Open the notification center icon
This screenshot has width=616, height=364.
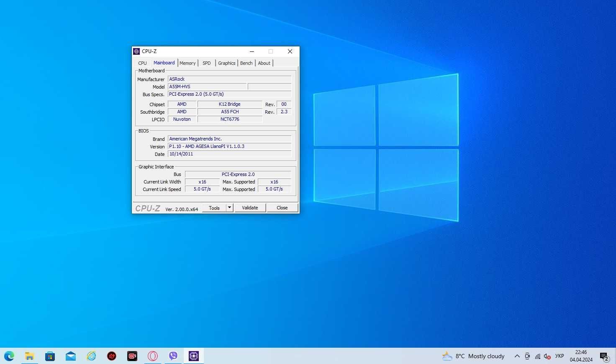(x=604, y=356)
